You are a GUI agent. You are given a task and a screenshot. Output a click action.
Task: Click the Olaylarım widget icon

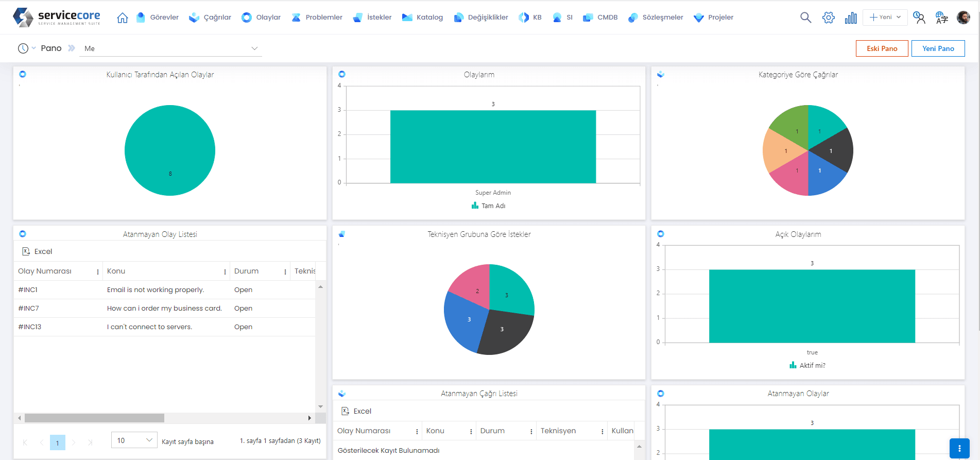pyautogui.click(x=342, y=74)
